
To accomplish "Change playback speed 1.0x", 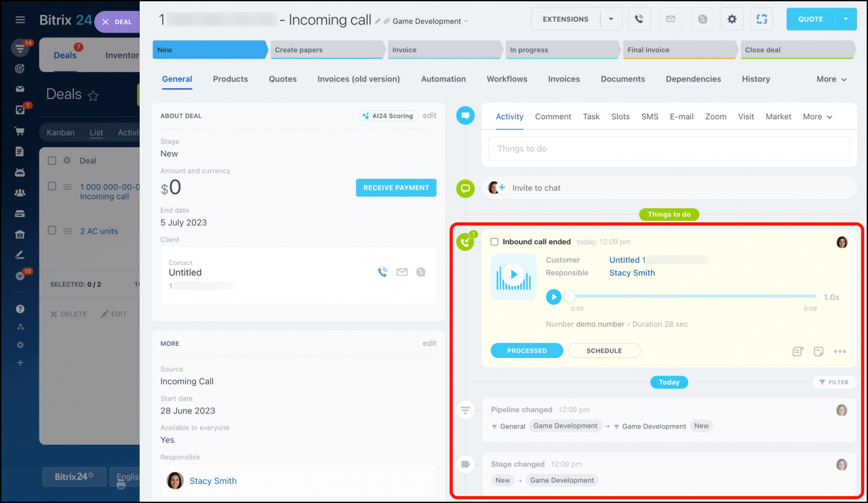I will [831, 297].
